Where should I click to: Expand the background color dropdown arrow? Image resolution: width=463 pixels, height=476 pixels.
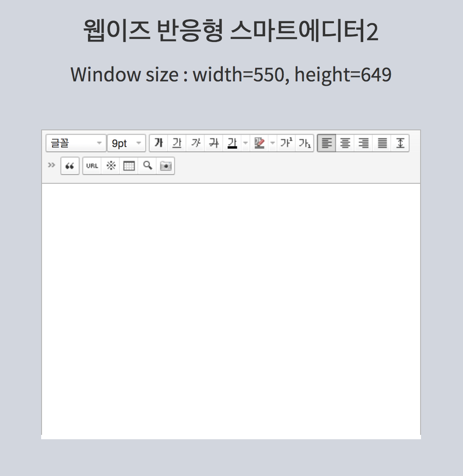[273, 143]
